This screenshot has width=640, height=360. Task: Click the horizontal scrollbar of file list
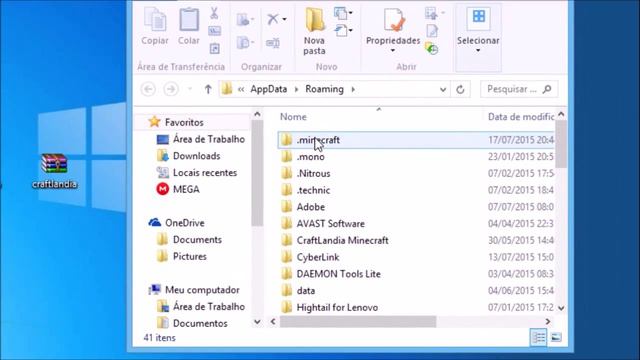pyautogui.click(x=358, y=322)
